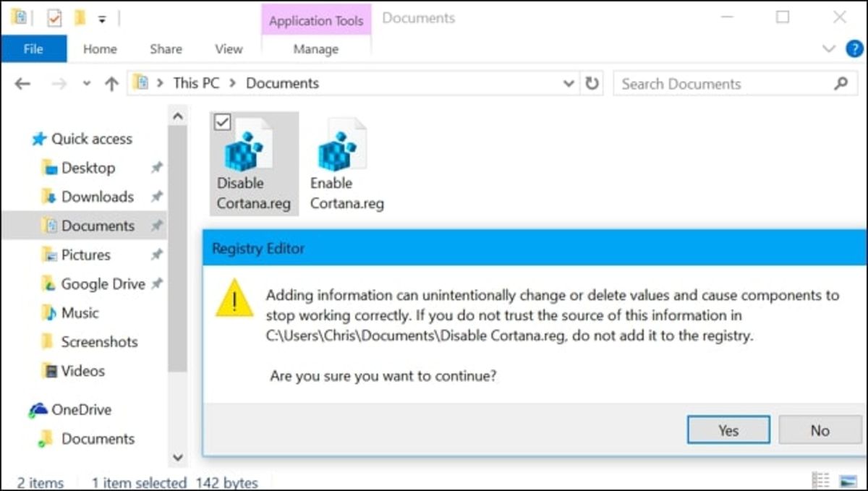Open the Manage ribbon tab
Image resolution: width=868 pixels, height=491 pixels.
point(316,49)
